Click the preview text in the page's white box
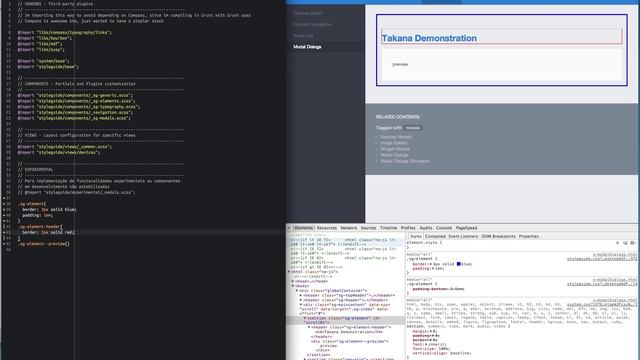640x360 pixels. point(400,64)
